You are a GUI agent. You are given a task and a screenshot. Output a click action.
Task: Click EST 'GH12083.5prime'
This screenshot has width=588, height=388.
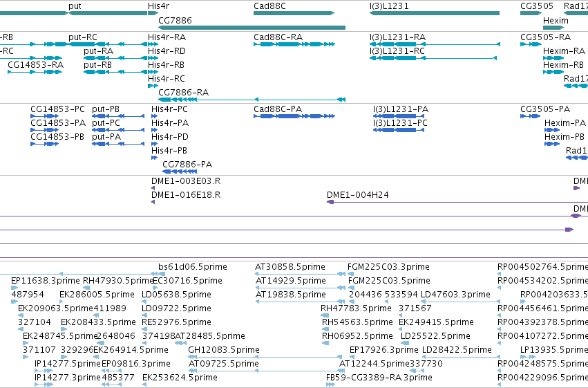point(223,351)
